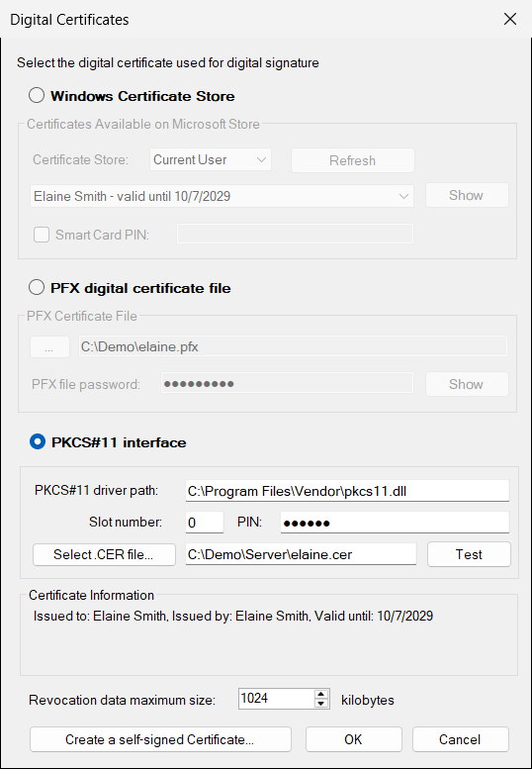
Task: Click the PKCS#11 PIN field
Action: [395, 523]
